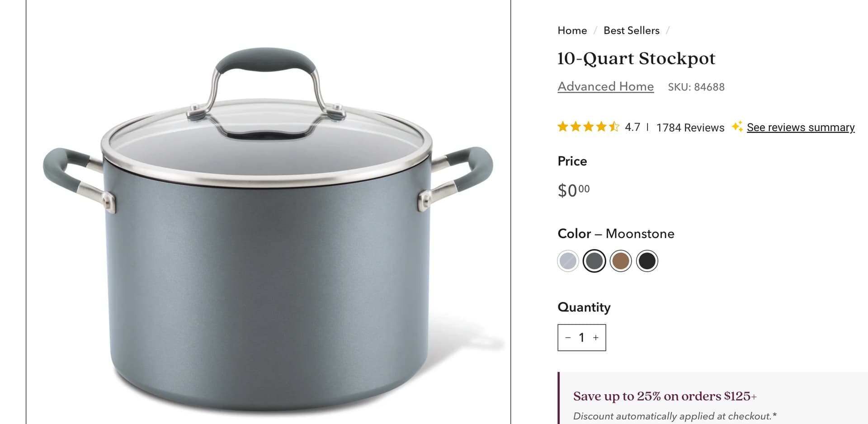Click the Save up to 25% promo text
This screenshot has width=868, height=424.
665,396
